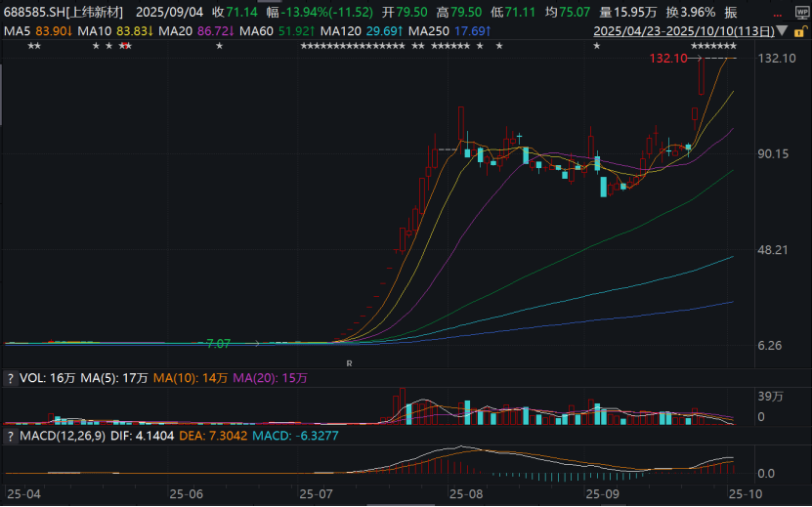Open the MACD indicator help question mark
Image resolution: width=812 pixels, height=507 pixels.
pos(12,436)
